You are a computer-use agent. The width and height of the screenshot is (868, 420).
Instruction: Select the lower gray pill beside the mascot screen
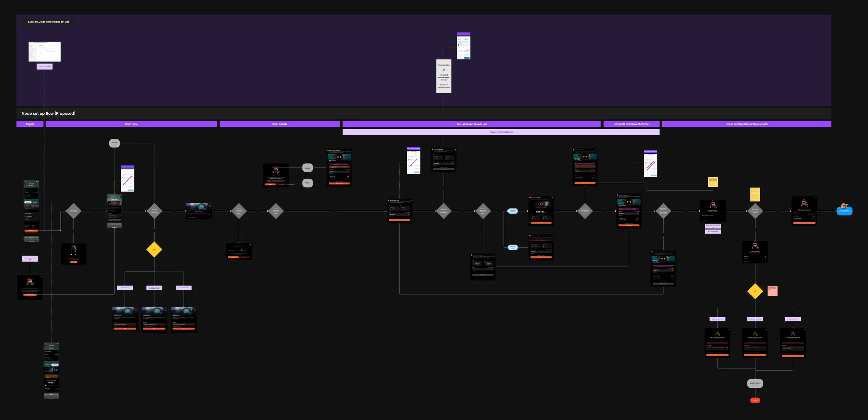click(307, 183)
